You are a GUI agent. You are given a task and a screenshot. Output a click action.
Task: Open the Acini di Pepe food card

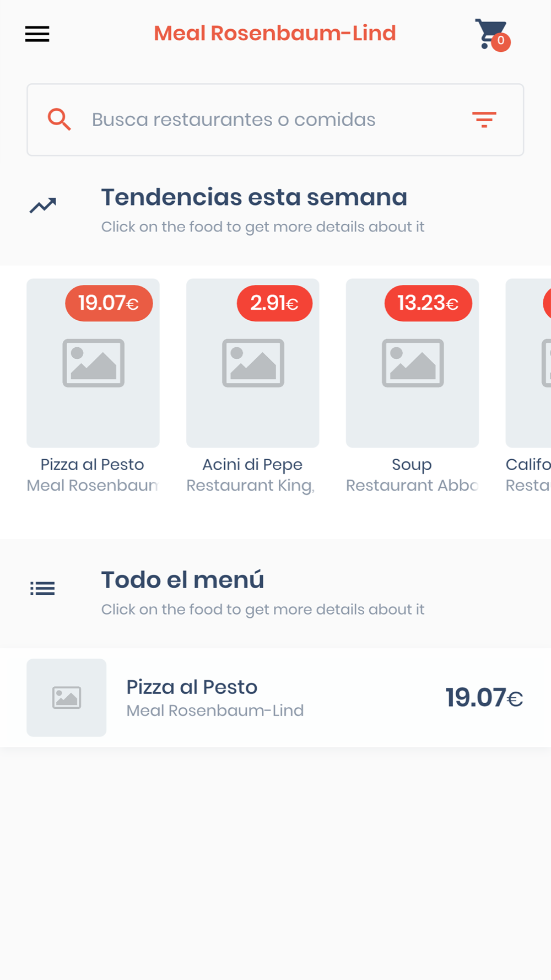pos(253,386)
